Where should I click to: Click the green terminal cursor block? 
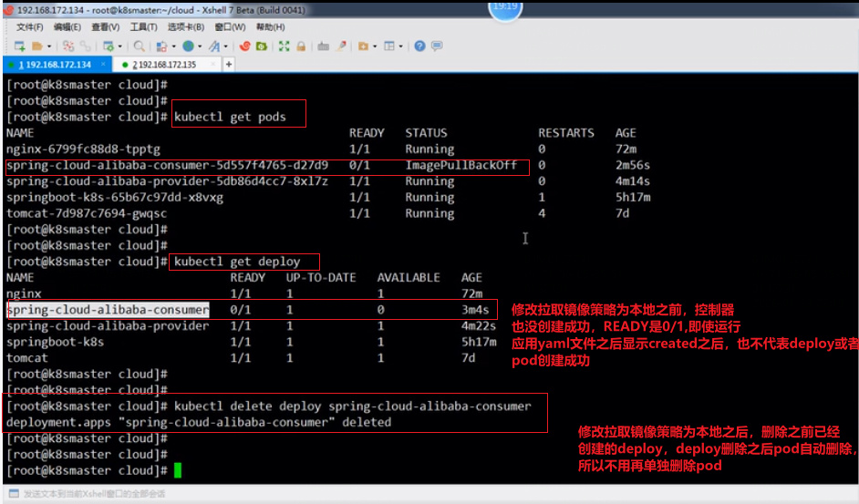[178, 470]
